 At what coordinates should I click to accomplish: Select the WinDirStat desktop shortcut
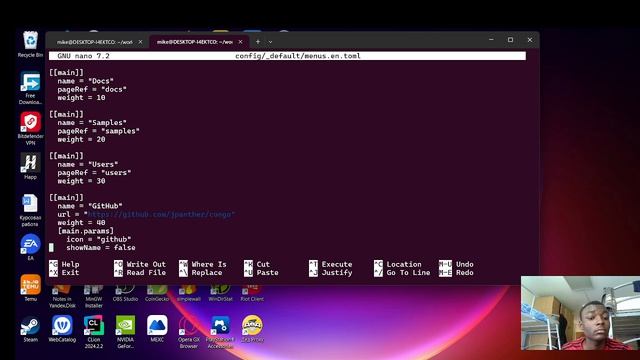point(220,294)
